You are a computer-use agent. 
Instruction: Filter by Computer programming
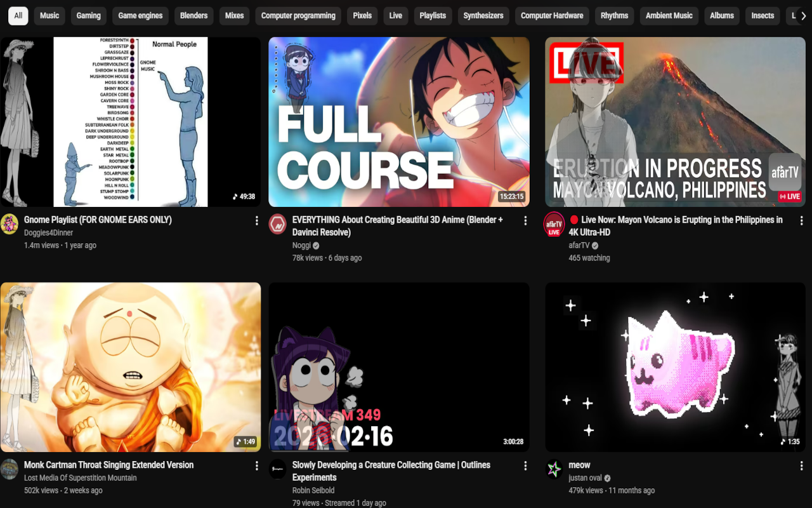pos(298,16)
